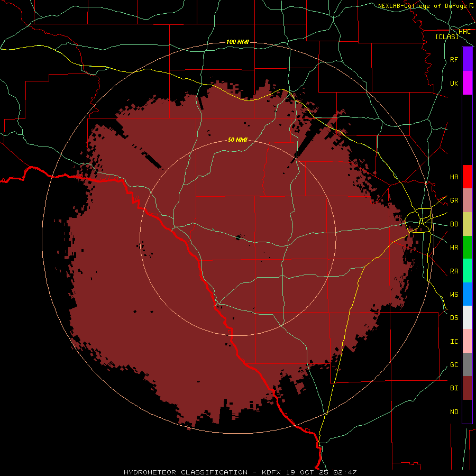Viewport: 476px width, 476px height.
Task: Select the IC light pink legend swatch
Action: 467,341
